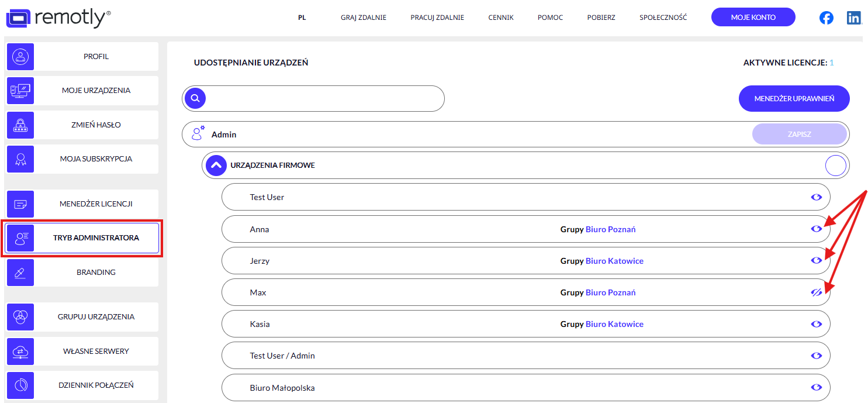Collapse the Urządzenia Firmowe section
The width and height of the screenshot is (868, 403).
(x=216, y=166)
